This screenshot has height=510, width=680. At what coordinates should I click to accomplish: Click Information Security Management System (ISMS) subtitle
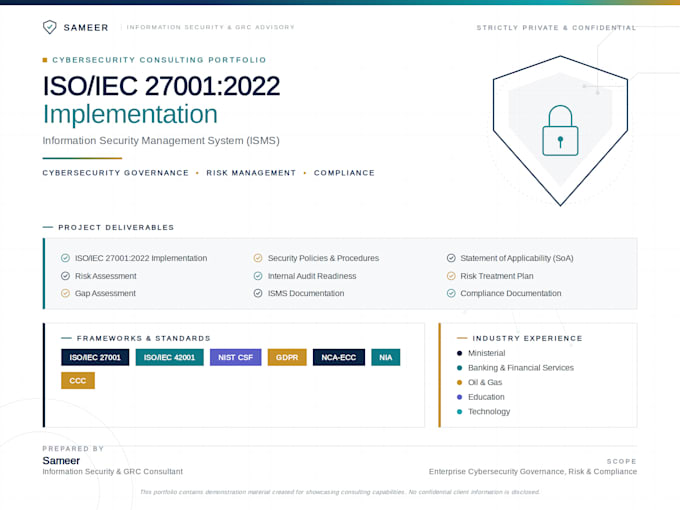coord(161,141)
